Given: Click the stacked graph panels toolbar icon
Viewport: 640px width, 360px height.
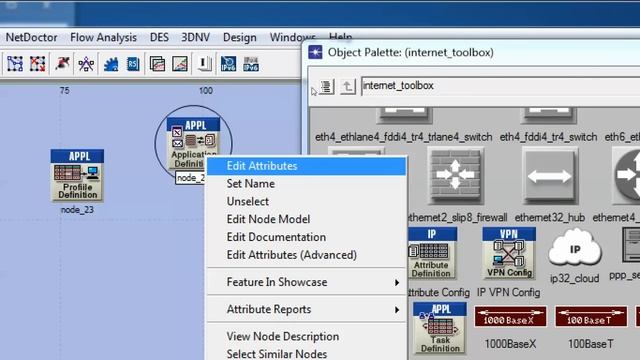Looking at the screenshot, I should 157,64.
